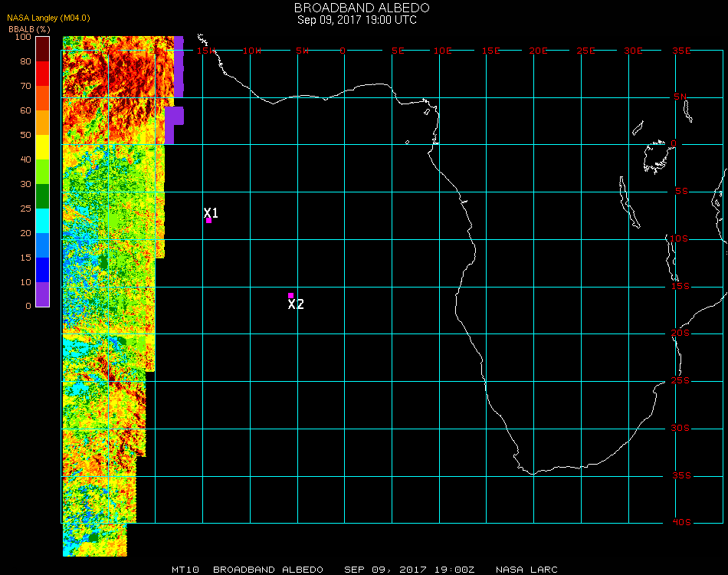Click the 10S latitude label
Image resolution: width=728 pixels, height=575 pixels.
(678, 238)
